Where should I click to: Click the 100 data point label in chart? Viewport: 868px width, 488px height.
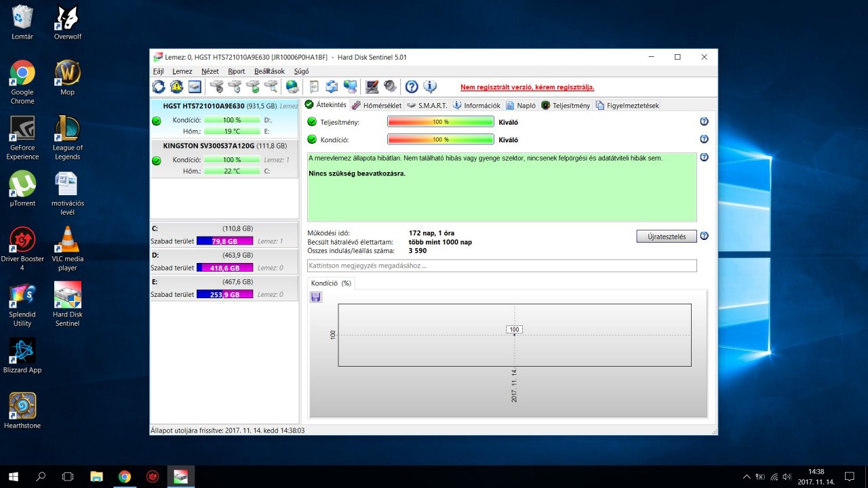coord(514,329)
